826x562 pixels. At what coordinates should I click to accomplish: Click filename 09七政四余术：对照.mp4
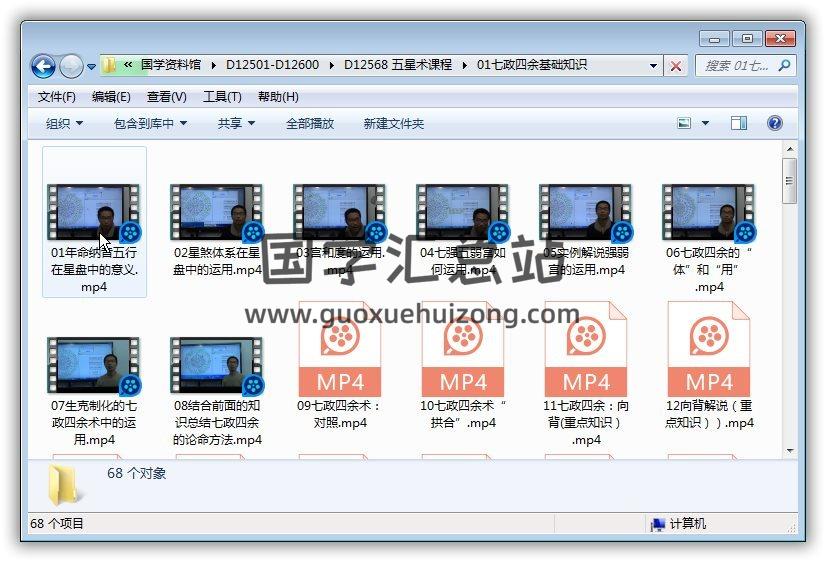340,414
